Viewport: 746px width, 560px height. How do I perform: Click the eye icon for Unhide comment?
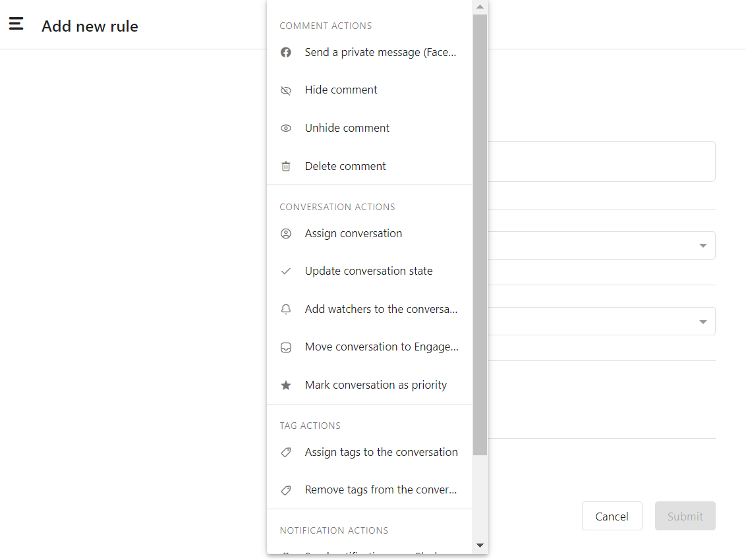coord(286,128)
